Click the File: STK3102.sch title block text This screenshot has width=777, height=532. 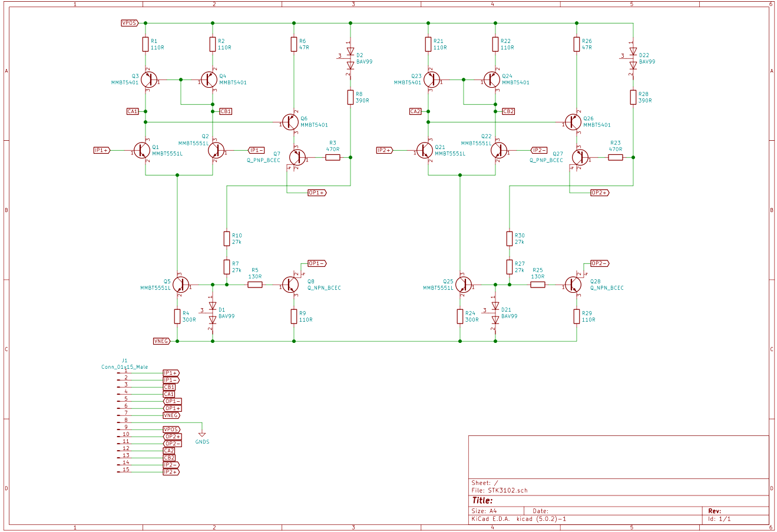click(x=500, y=490)
